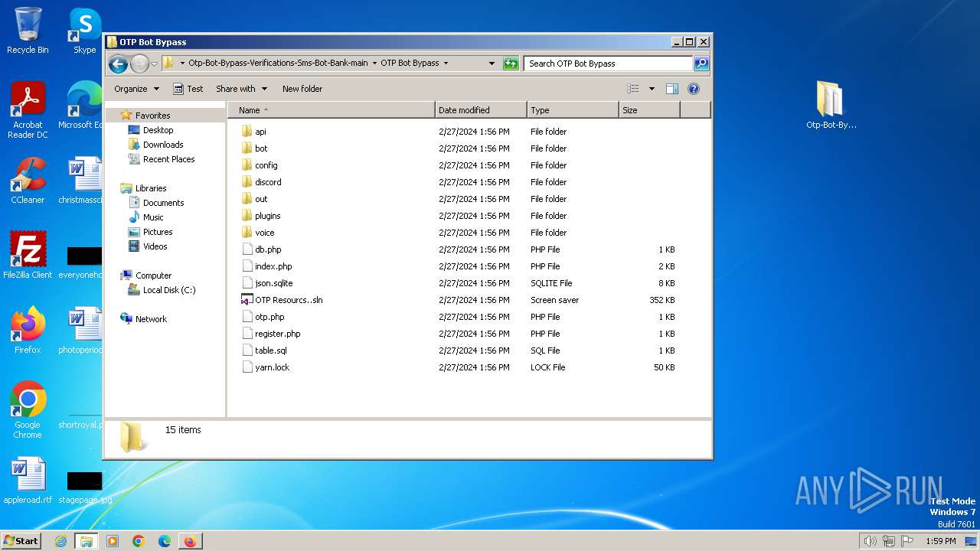Click the volume speaker tray icon
The height and width of the screenshot is (551, 980).
[871, 541]
